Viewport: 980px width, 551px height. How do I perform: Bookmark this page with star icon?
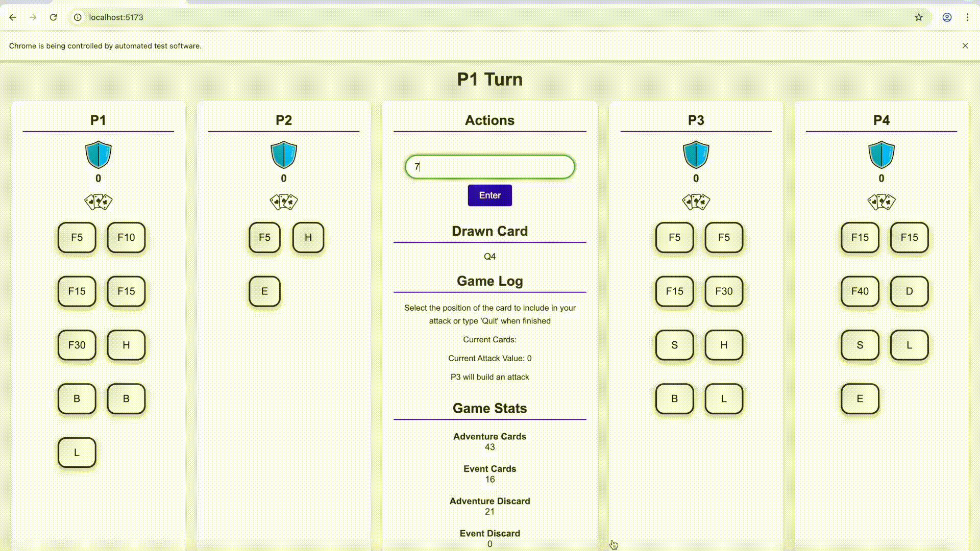tap(919, 17)
